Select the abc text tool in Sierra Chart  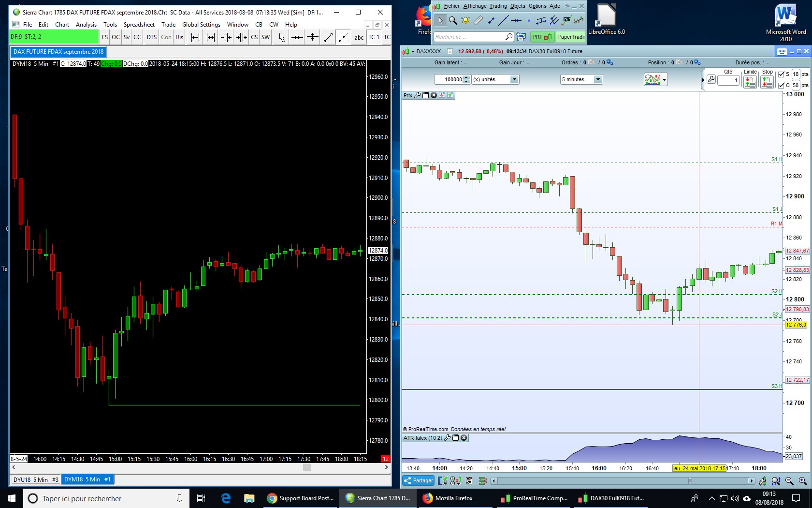click(x=359, y=37)
